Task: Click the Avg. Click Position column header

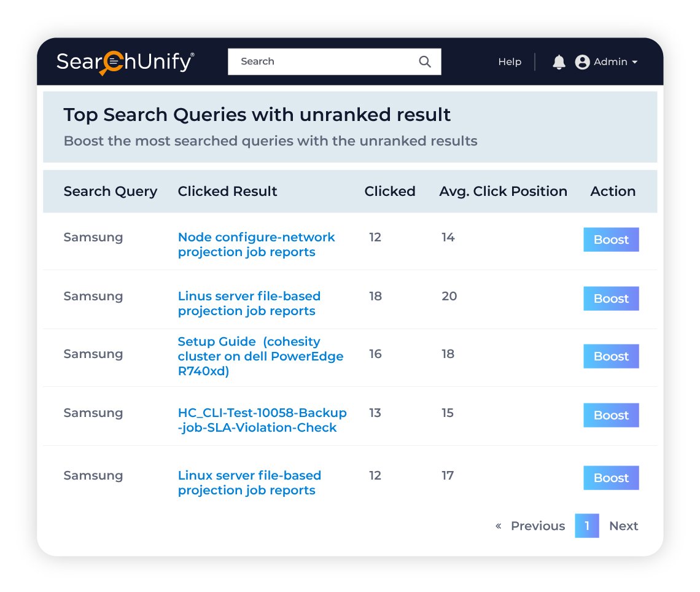Action: click(x=503, y=191)
